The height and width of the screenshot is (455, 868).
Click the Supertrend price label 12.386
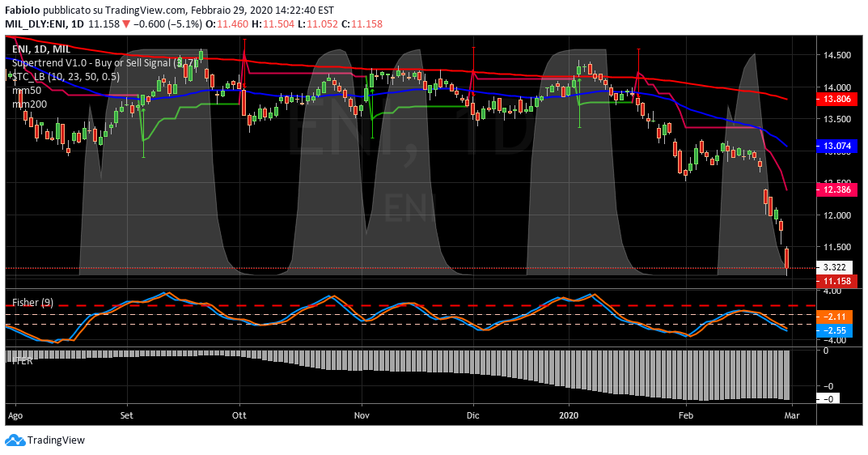tap(837, 189)
